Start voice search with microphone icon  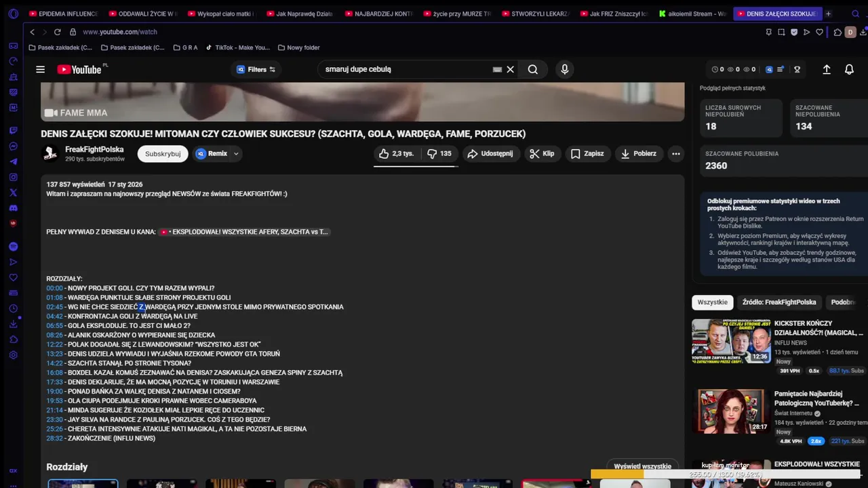[565, 69]
